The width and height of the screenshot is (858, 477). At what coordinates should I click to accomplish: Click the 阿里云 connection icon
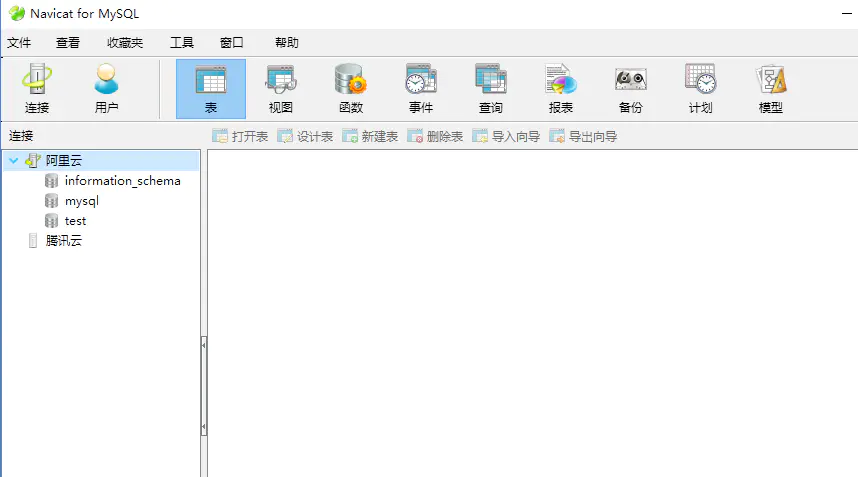coord(33,161)
